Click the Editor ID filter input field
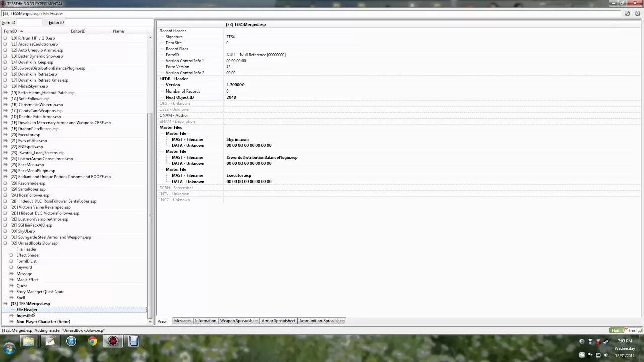This screenshot has width=644, height=362. pyautogui.click(x=108, y=22)
